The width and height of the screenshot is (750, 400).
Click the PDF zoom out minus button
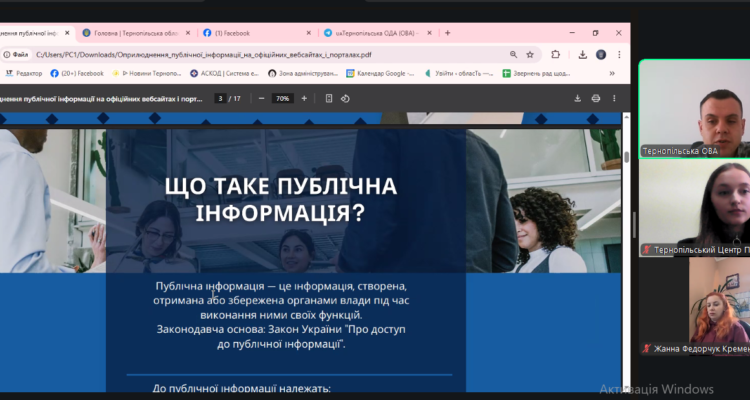(x=261, y=99)
